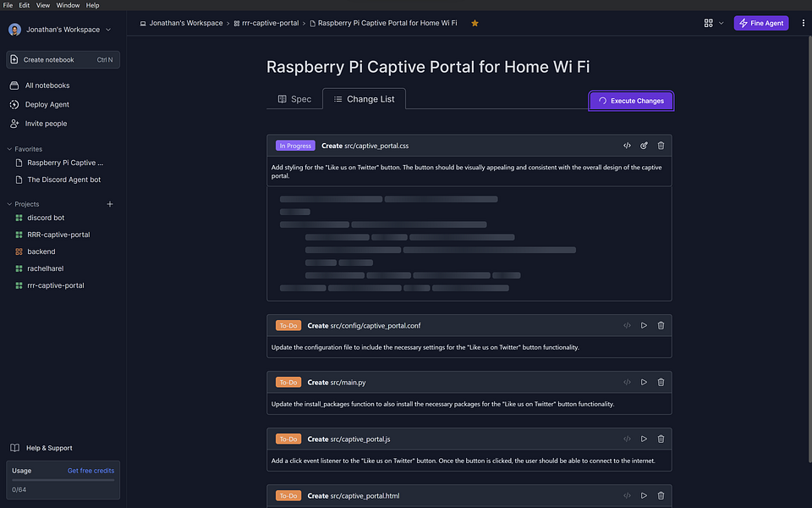Delete the src/captive_portal.css change
The image size is (812, 508).
click(x=661, y=146)
